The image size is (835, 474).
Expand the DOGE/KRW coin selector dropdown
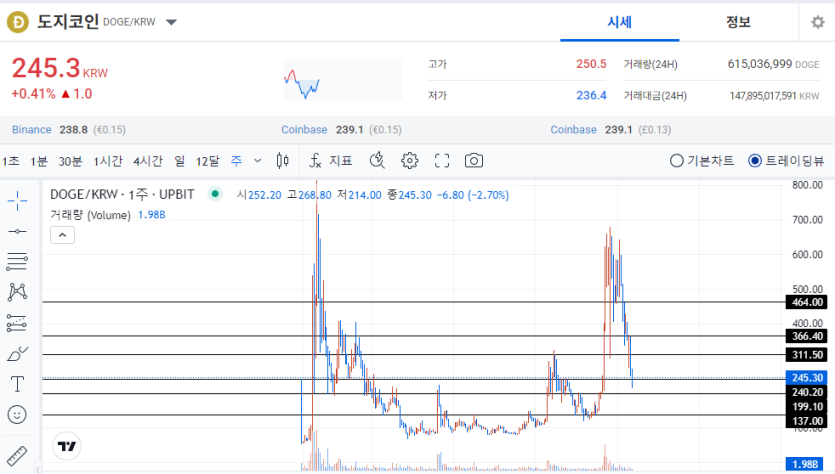171,22
